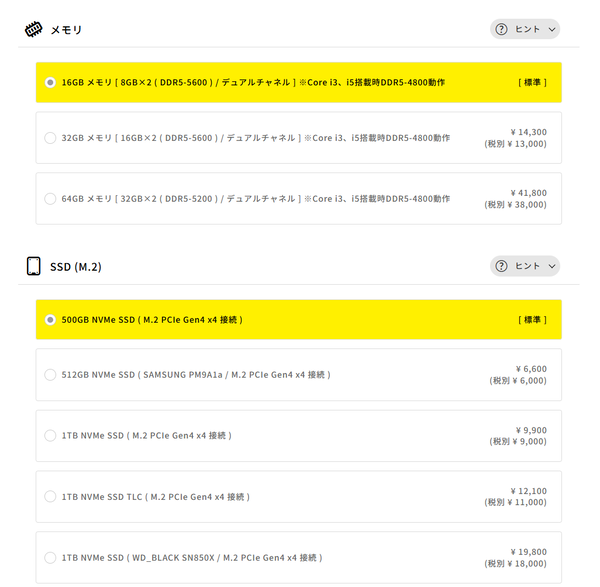Click the question mark icon in SSD hint

click(502, 266)
